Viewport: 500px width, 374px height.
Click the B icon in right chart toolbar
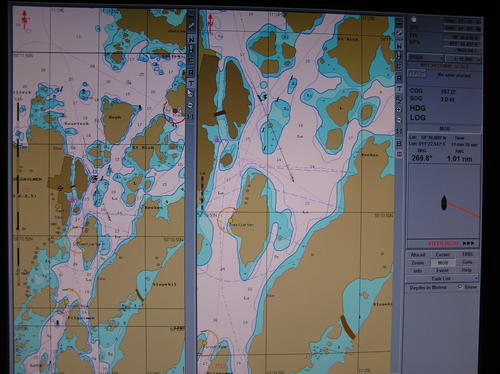click(x=399, y=143)
